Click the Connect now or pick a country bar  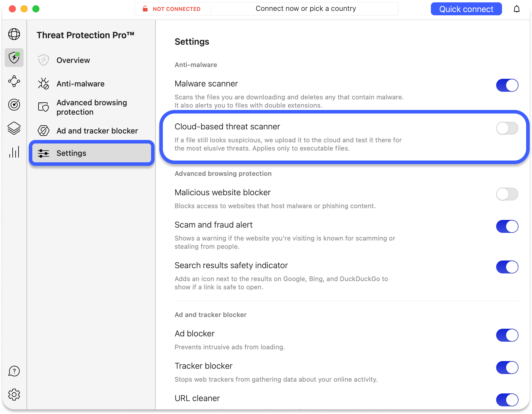tap(306, 9)
